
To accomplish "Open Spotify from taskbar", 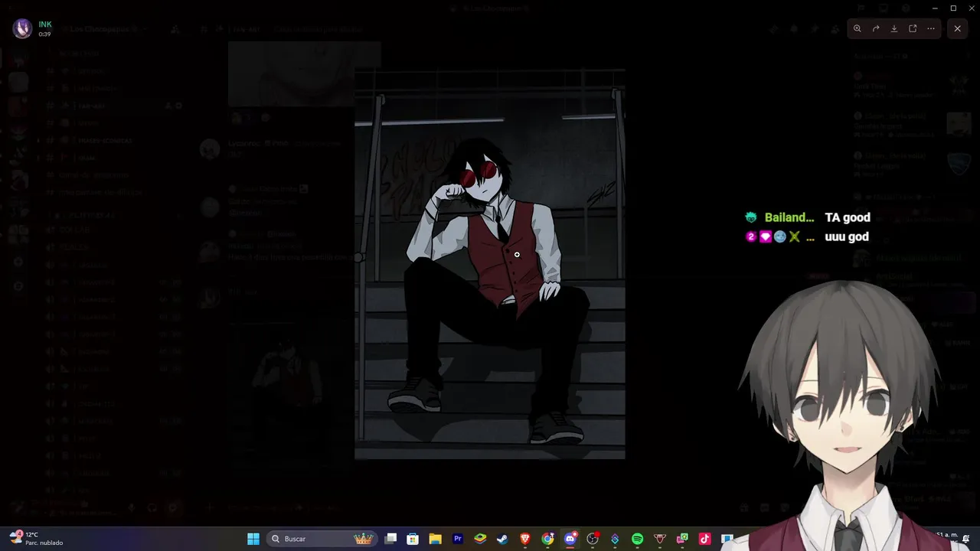I will [637, 539].
